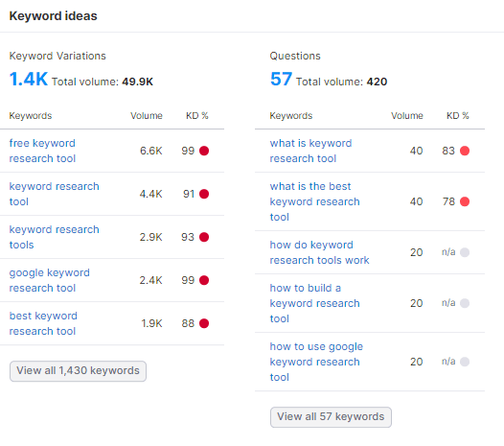Click View all 57 keywords button
The height and width of the screenshot is (446, 504).
point(331,417)
